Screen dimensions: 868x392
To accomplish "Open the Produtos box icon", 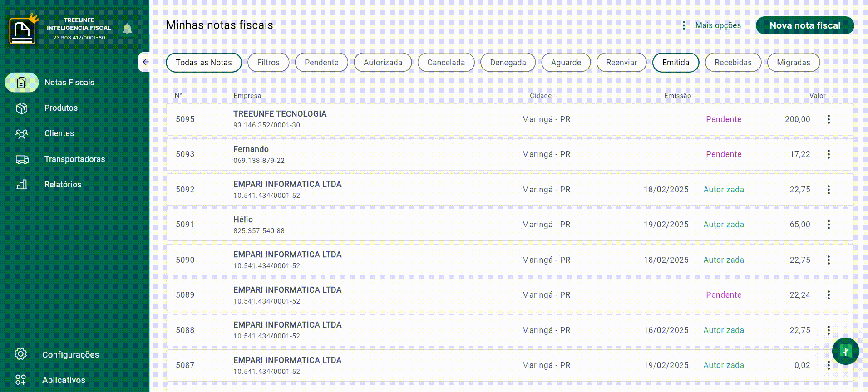I will pos(22,108).
